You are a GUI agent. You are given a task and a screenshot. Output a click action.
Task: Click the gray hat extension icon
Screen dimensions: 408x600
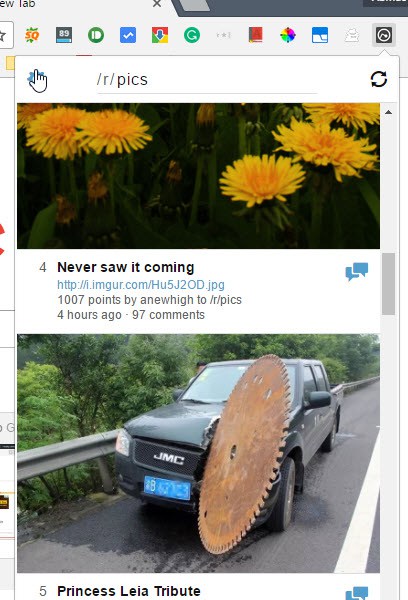tap(351, 36)
